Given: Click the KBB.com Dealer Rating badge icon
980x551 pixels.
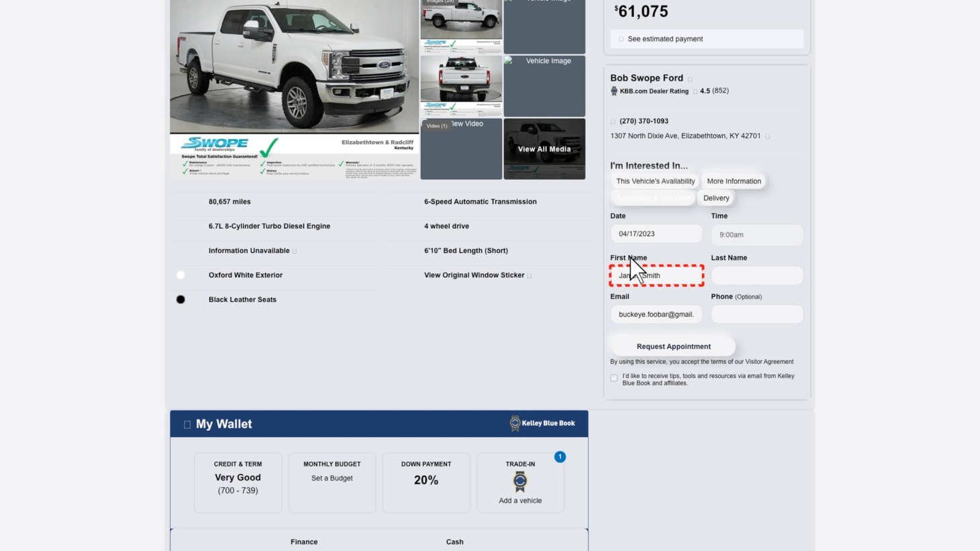Looking at the screenshot, I should [614, 91].
